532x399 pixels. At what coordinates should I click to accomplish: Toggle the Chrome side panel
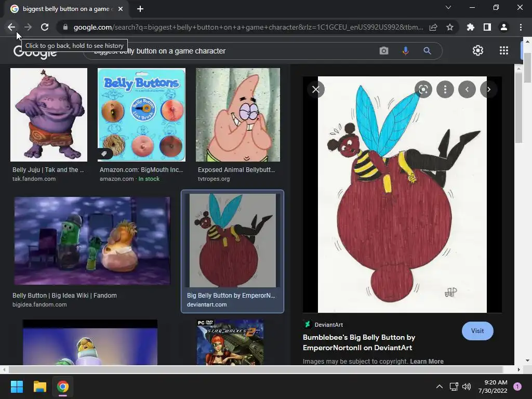(x=487, y=27)
